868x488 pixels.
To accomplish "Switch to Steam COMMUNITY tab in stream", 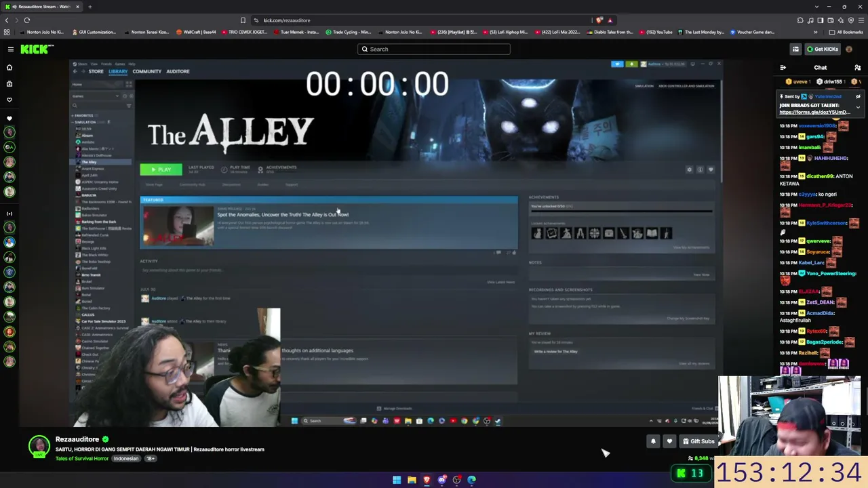I will point(147,71).
